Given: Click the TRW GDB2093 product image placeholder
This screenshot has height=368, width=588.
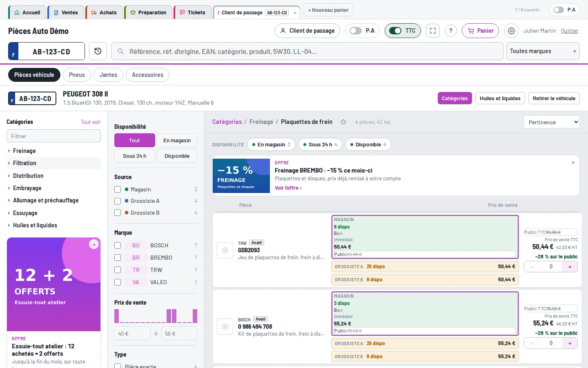Looking at the screenshot, I should click(225, 250).
